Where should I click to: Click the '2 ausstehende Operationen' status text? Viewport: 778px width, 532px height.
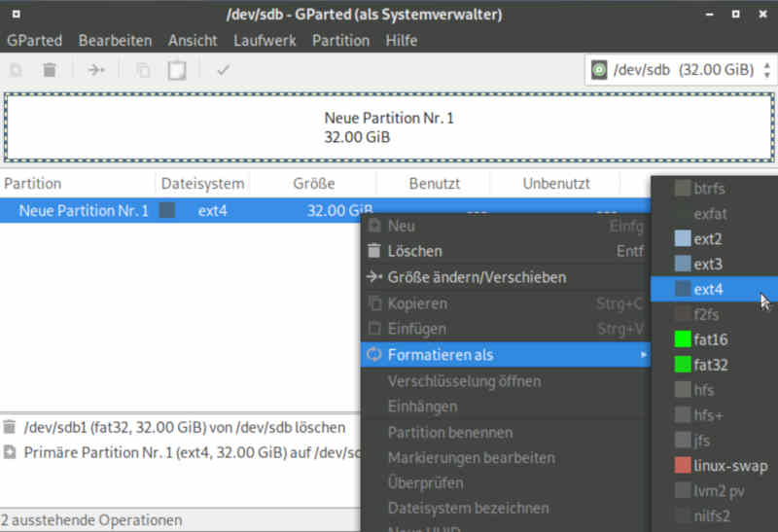click(x=91, y=520)
